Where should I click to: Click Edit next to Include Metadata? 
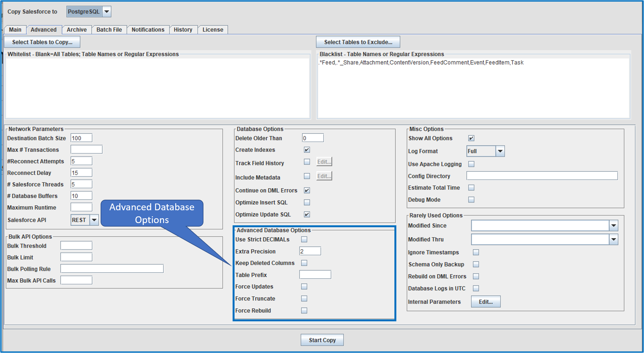coord(324,176)
